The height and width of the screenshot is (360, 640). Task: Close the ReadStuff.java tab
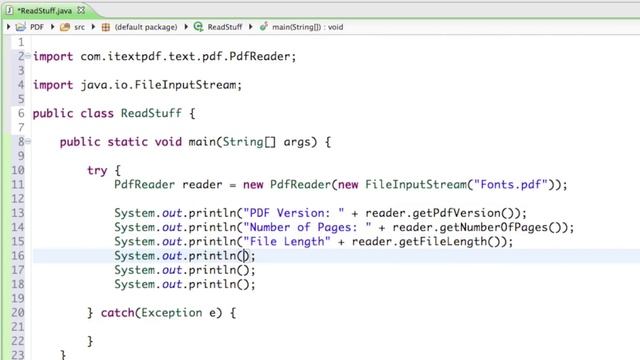pos(81,10)
